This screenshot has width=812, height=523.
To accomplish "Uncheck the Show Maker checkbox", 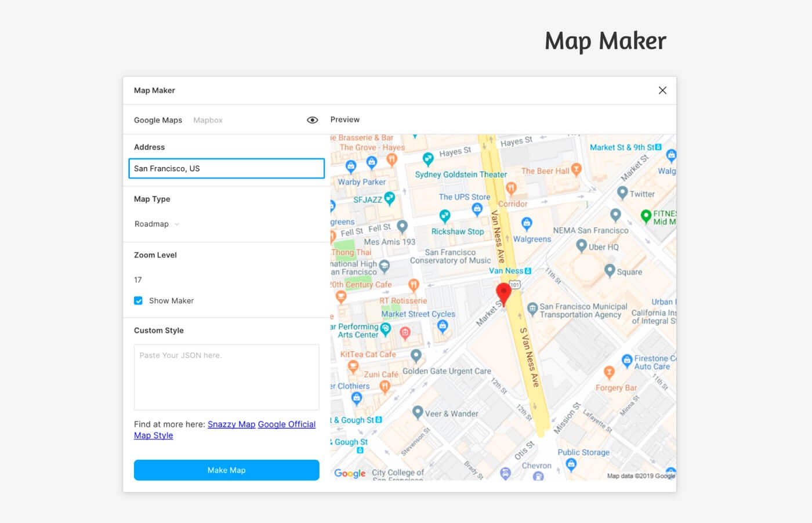I will (138, 300).
